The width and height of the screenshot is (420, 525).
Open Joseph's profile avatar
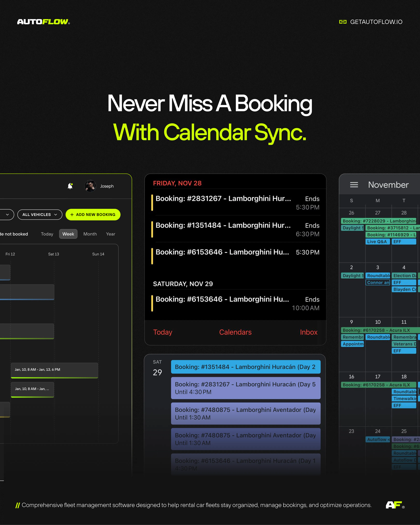(x=90, y=186)
